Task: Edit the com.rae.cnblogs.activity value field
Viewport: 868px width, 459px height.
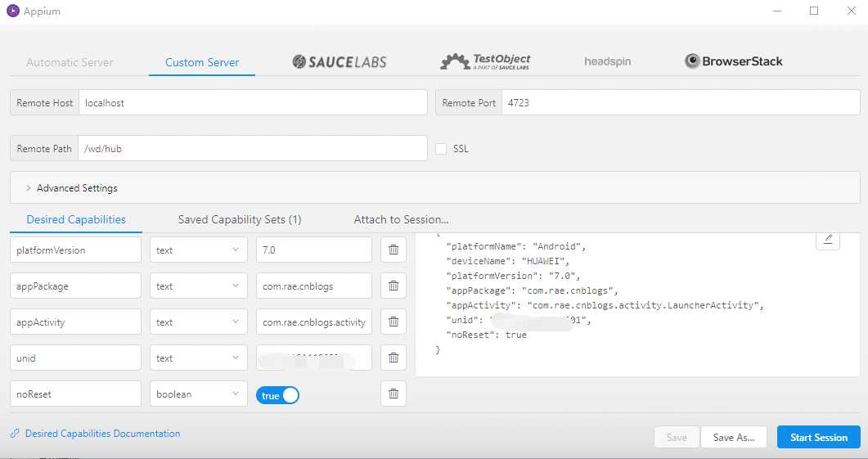Action: pos(314,322)
